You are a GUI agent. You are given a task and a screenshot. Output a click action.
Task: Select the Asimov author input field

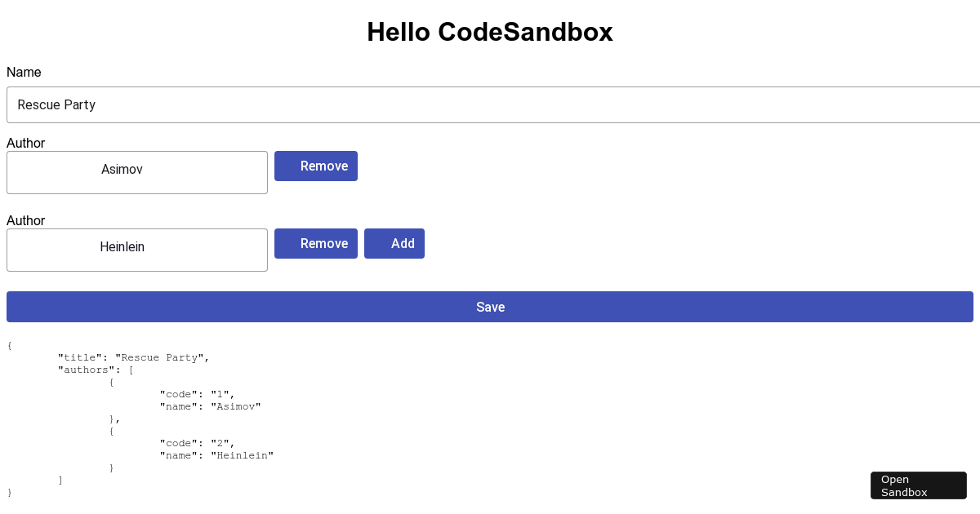tap(137, 172)
